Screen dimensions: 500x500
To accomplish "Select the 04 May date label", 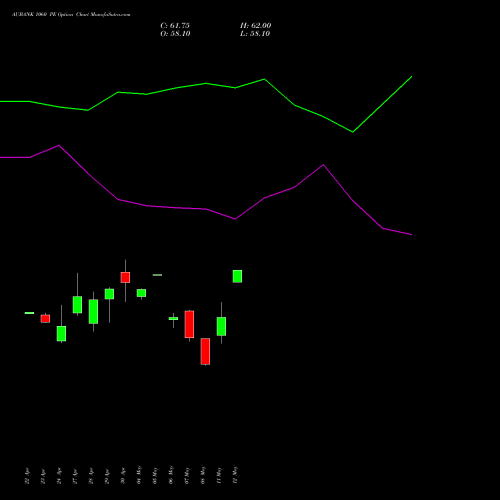I will point(139,475).
